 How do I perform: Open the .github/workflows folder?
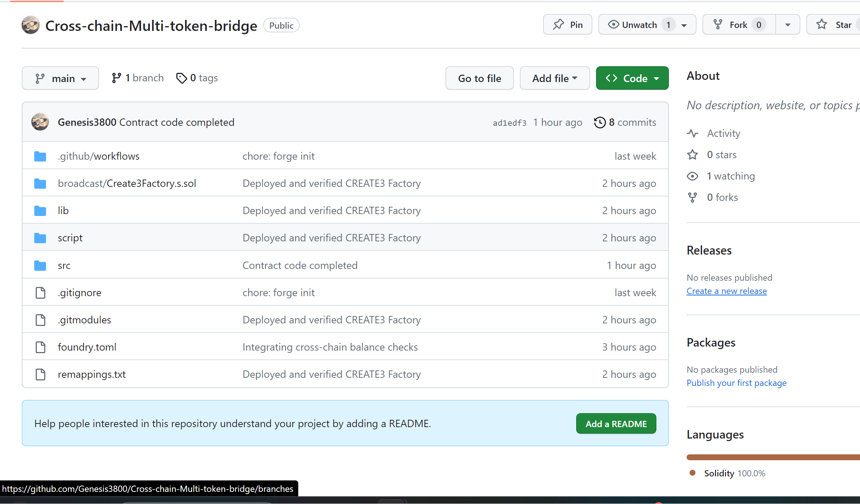click(x=99, y=156)
